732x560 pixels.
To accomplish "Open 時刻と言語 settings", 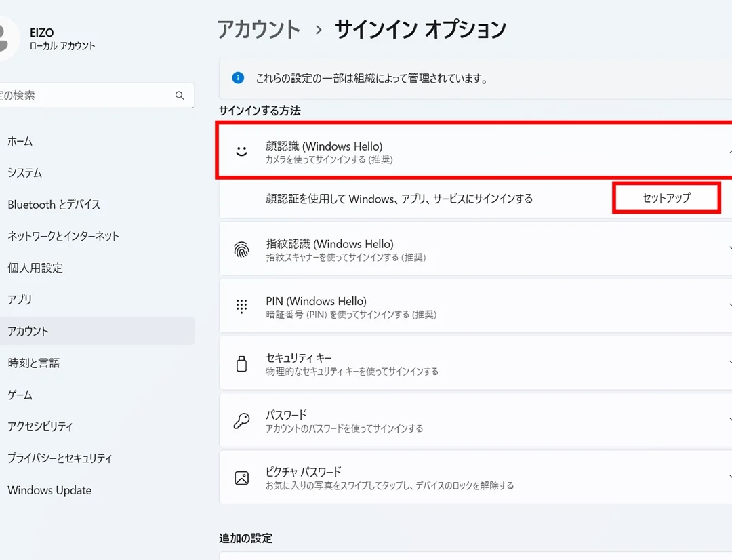I will (x=35, y=363).
